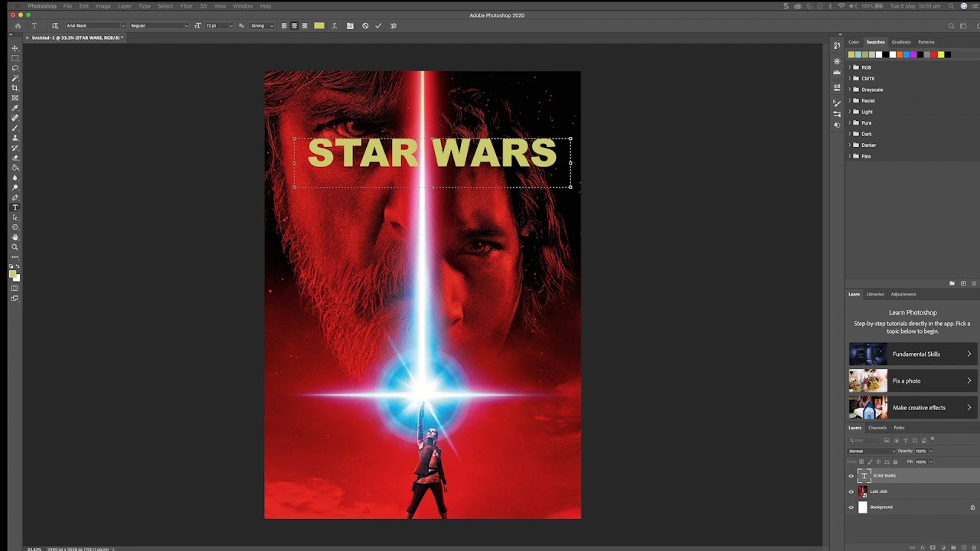Select the Crop tool
The width and height of the screenshot is (980, 551).
click(x=15, y=88)
